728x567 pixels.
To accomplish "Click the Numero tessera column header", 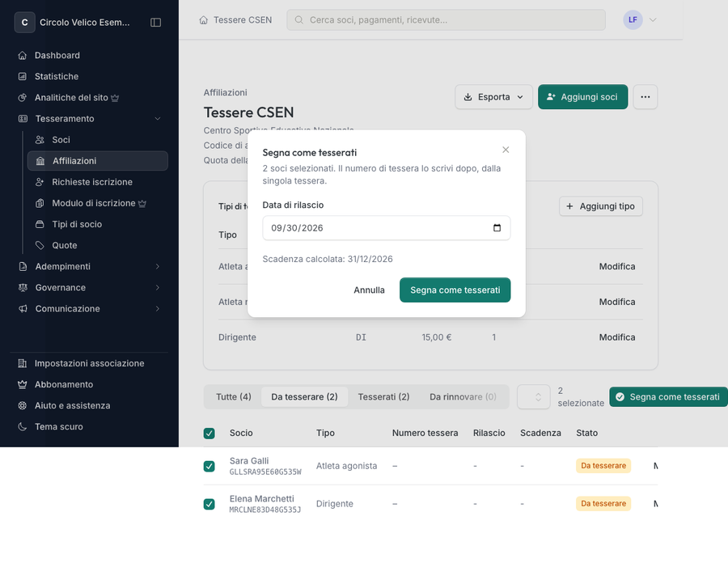I will (x=425, y=433).
